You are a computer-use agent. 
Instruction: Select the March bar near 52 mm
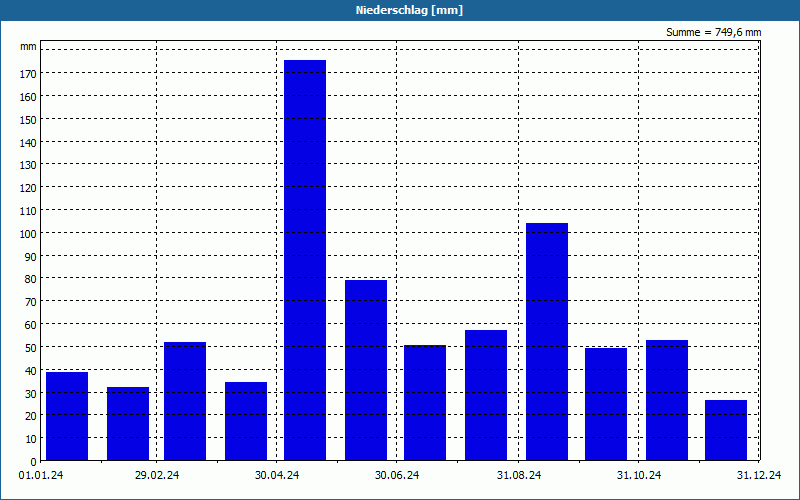coord(185,401)
